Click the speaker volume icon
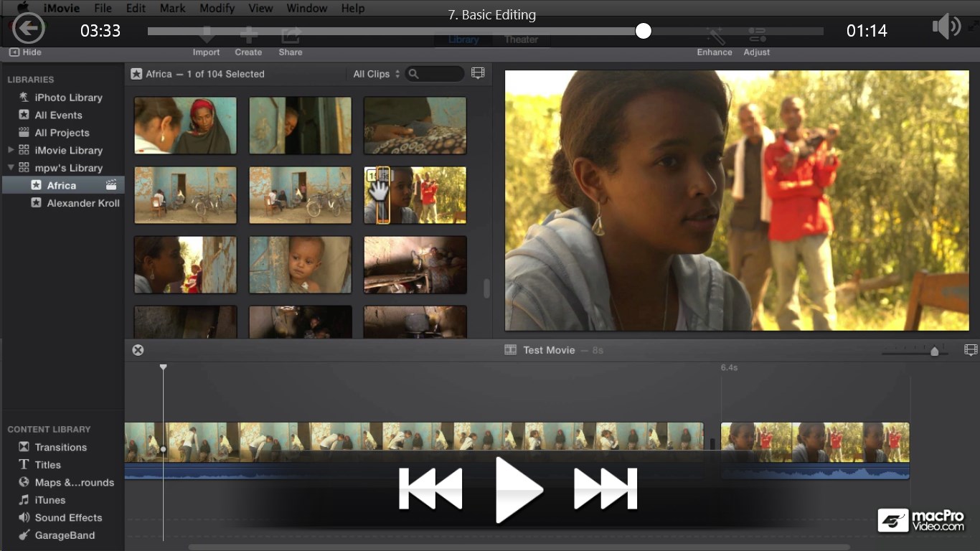Screen dimensions: 980x551 pos(946,28)
